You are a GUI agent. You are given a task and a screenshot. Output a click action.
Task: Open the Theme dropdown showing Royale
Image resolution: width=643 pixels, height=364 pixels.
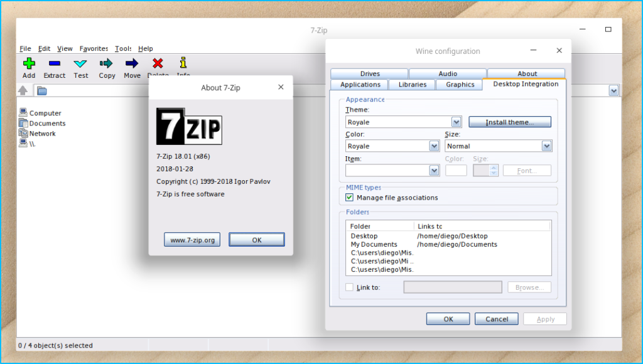456,122
